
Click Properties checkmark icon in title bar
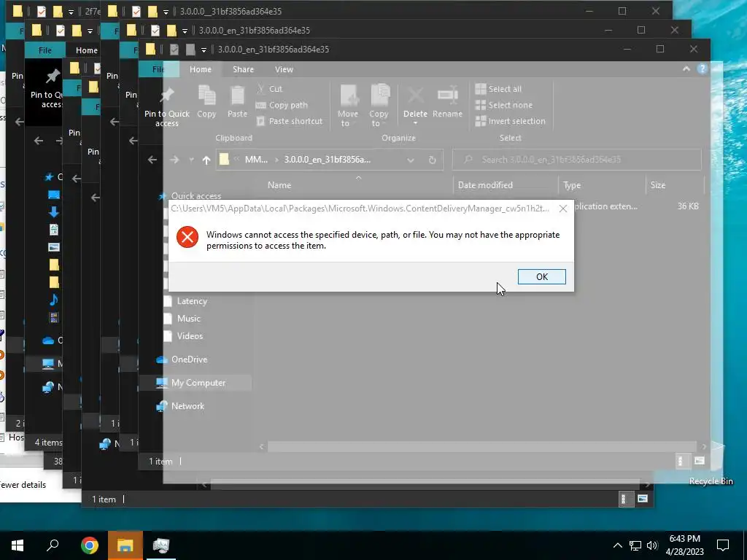click(174, 49)
